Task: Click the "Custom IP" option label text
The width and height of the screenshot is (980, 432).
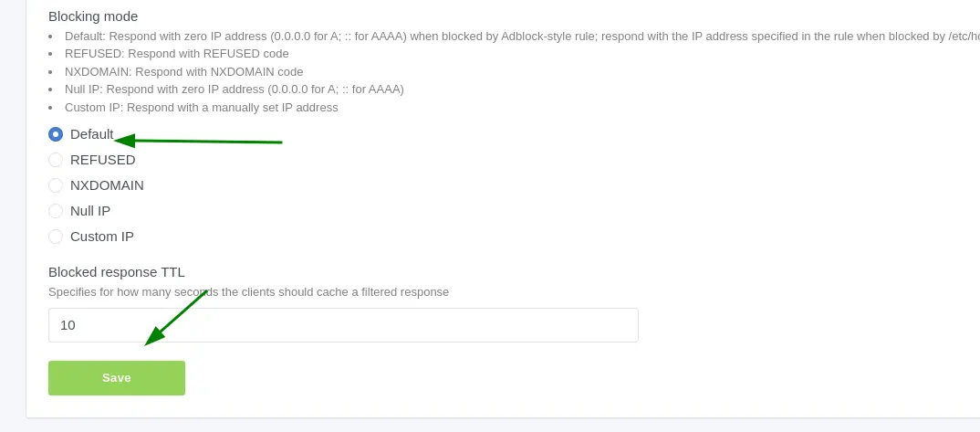Action: (x=102, y=237)
